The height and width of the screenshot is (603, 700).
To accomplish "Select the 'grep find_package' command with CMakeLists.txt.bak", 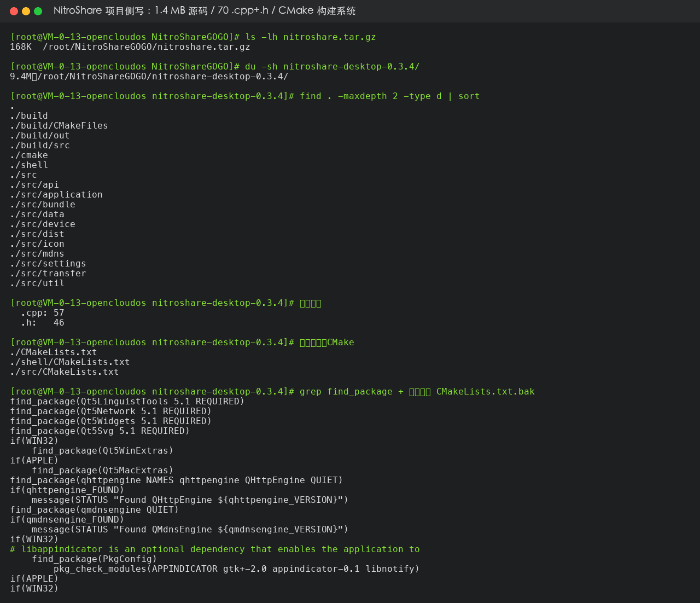I will [x=417, y=392].
